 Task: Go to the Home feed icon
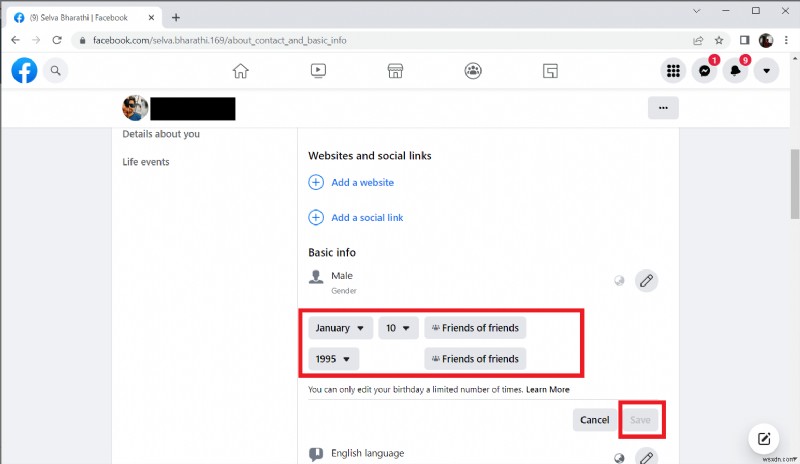point(240,71)
